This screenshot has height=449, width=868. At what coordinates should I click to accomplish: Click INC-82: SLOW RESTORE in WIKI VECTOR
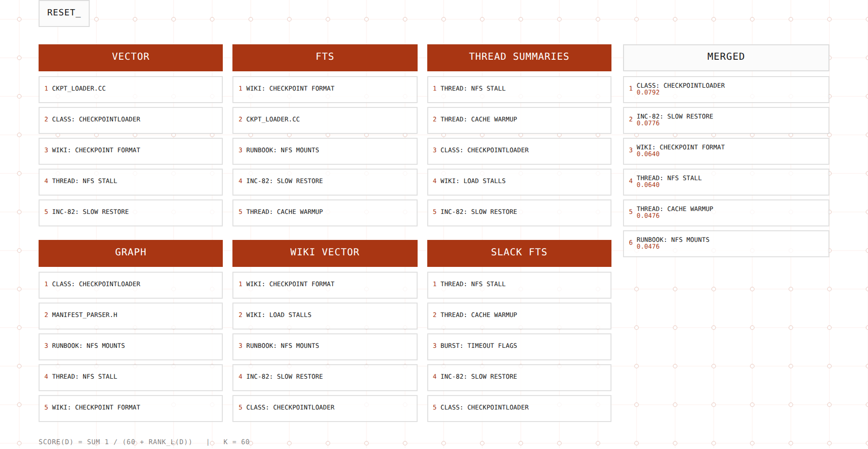(x=325, y=378)
